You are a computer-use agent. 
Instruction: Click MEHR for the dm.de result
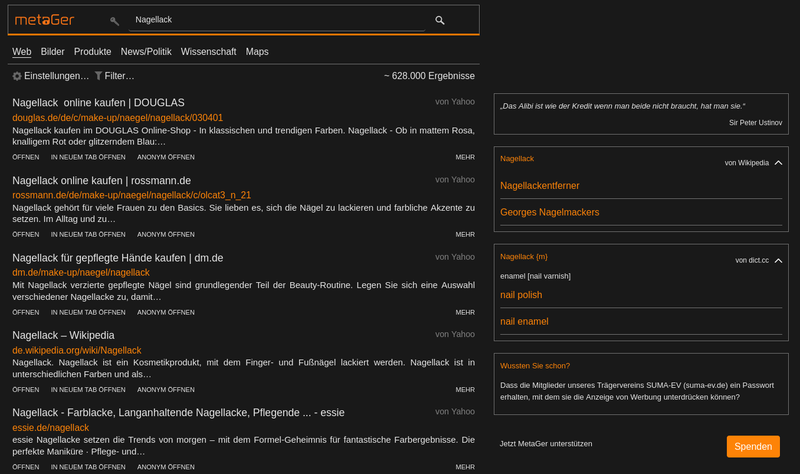click(465, 312)
